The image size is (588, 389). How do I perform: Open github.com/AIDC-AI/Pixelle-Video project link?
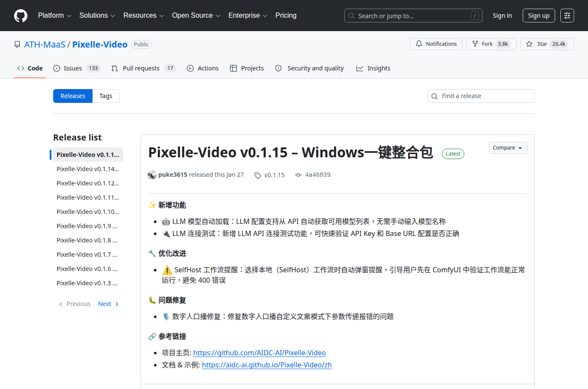click(x=259, y=353)
